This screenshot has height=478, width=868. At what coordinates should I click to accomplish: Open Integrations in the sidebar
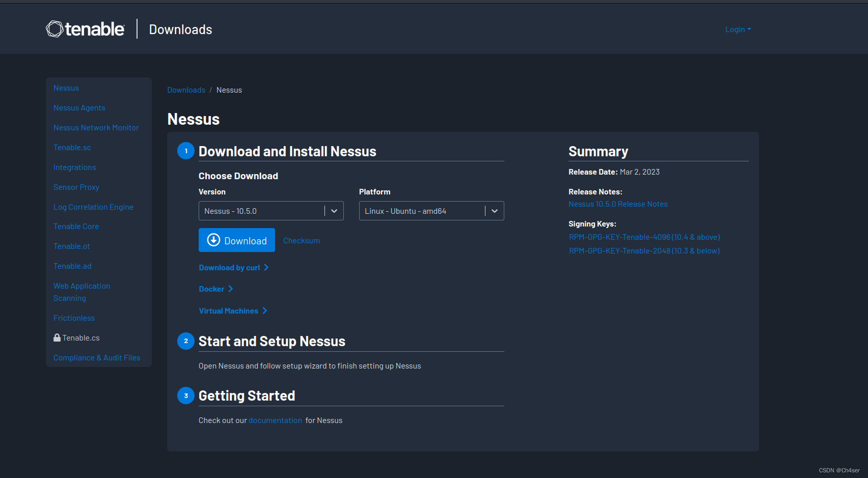click(x=75, y=167)
